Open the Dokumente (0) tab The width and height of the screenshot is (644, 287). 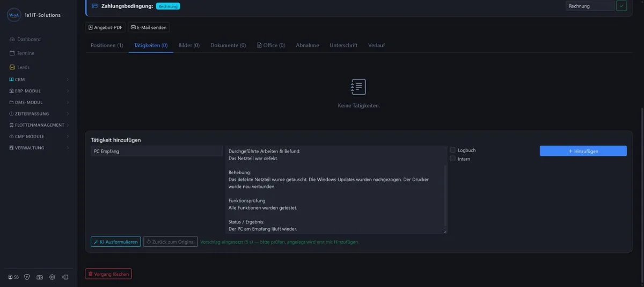[228, 46]
